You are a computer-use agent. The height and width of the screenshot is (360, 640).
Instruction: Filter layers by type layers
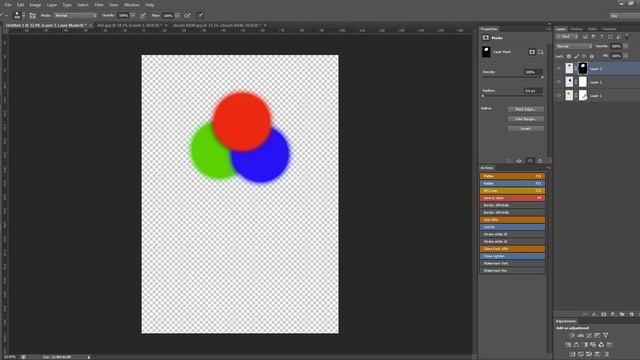pyautogui.click(x=602, y=37)
